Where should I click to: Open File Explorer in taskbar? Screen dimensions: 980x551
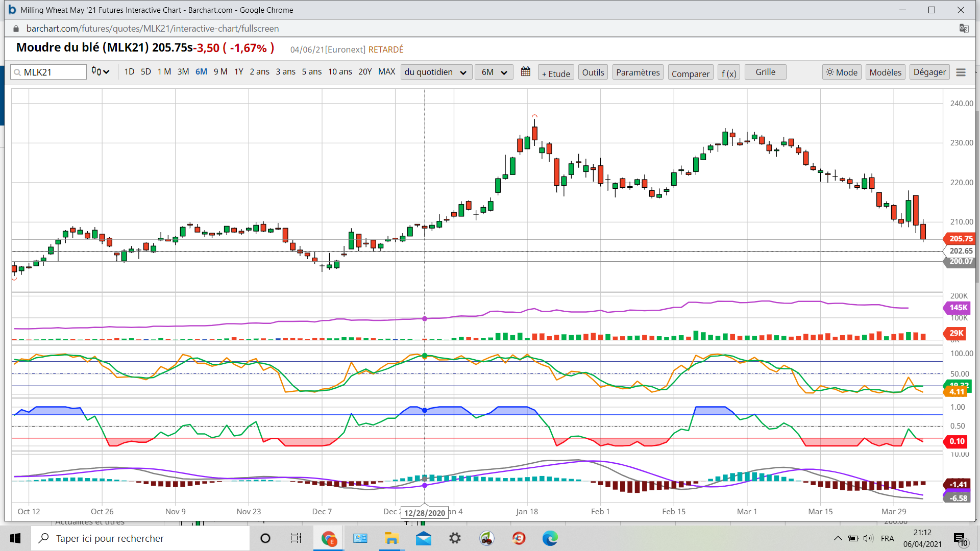point(391,538)
